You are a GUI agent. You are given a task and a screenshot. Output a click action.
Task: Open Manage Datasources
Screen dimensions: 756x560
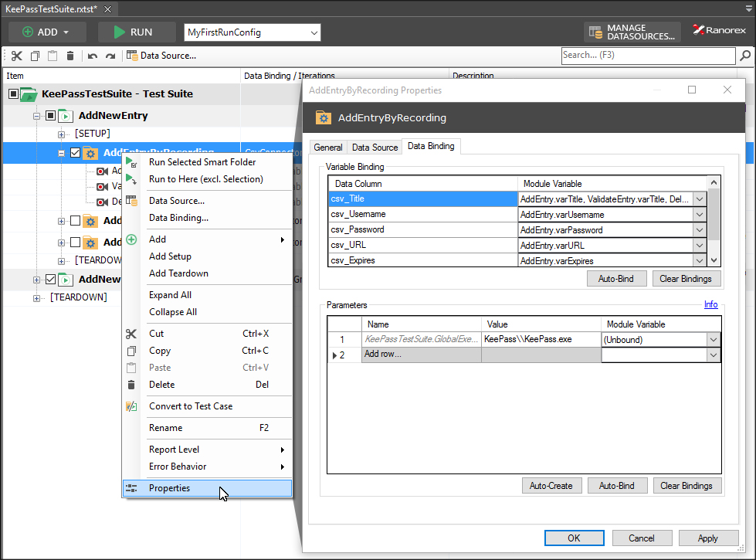[x=632, y=32]
